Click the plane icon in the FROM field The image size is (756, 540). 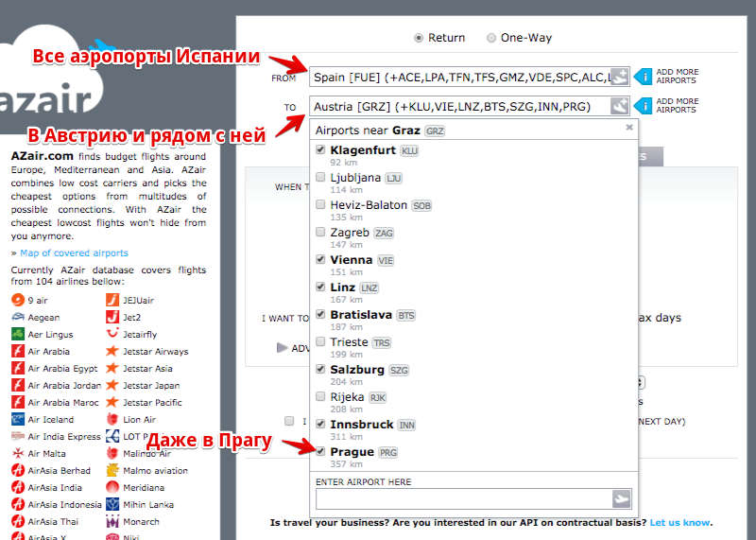point(620,77)
